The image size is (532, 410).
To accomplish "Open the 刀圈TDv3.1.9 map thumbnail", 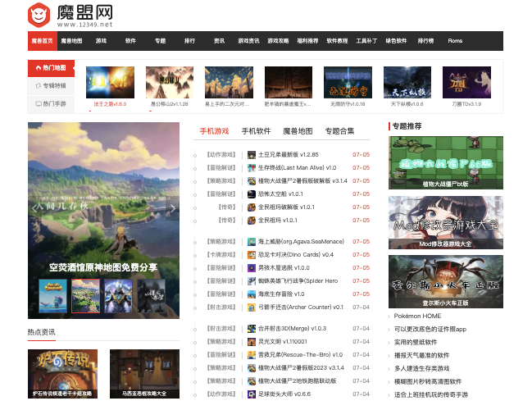I will click(x=467, y=83).
